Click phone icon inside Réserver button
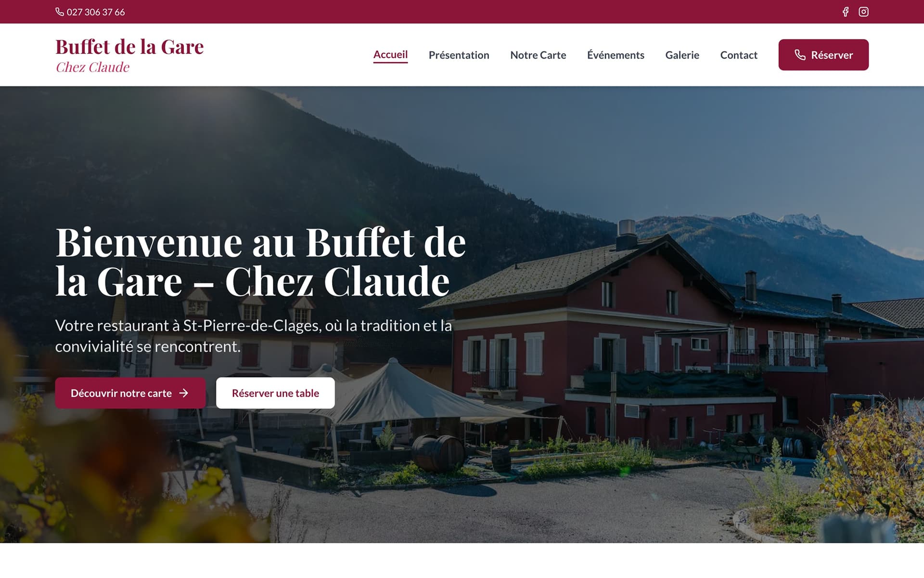 click(x=800, y=55)
